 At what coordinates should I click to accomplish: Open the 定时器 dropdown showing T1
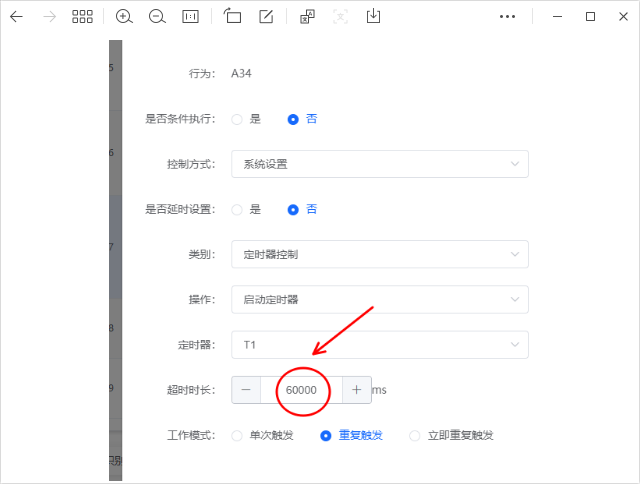(380, 345)
